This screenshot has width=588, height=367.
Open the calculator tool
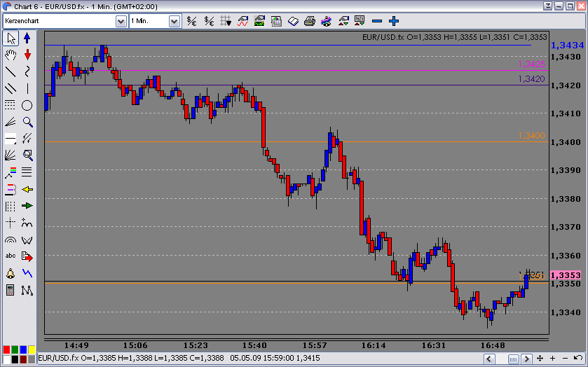click(x=11, y=290)
